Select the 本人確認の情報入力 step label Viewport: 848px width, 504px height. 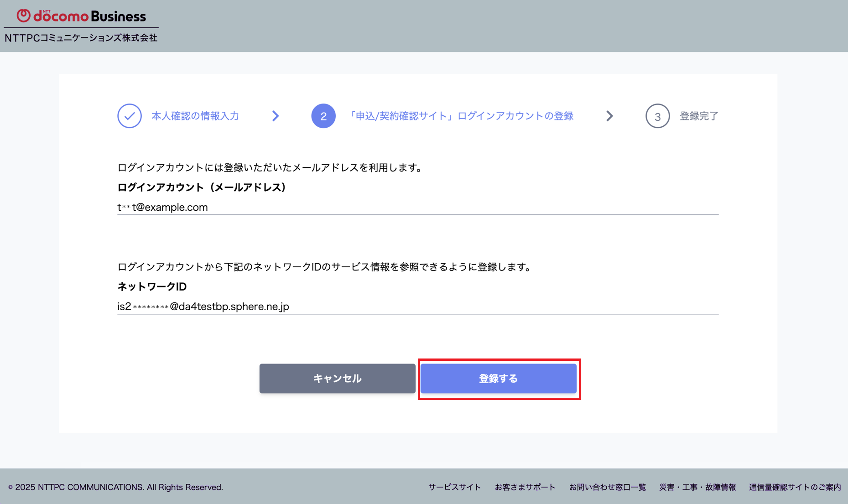[195, 116]
